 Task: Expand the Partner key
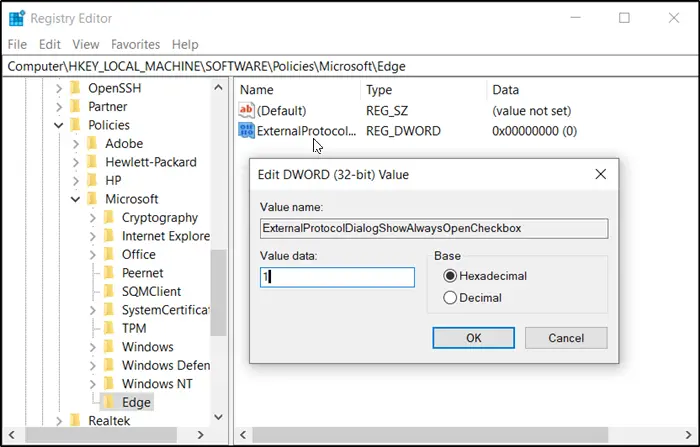(59, 107)
